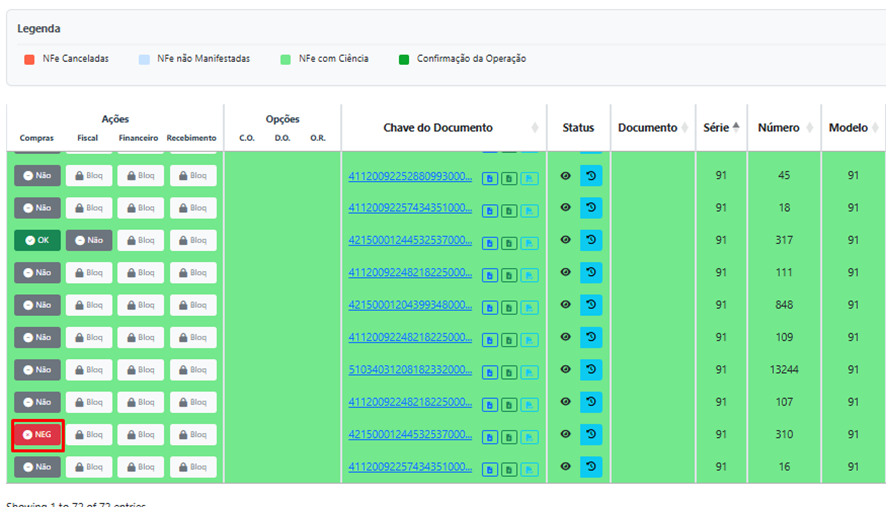Open history icon for document number 13244
The height and width of the screenshot is (507, 886).
(x=591, y=370)
